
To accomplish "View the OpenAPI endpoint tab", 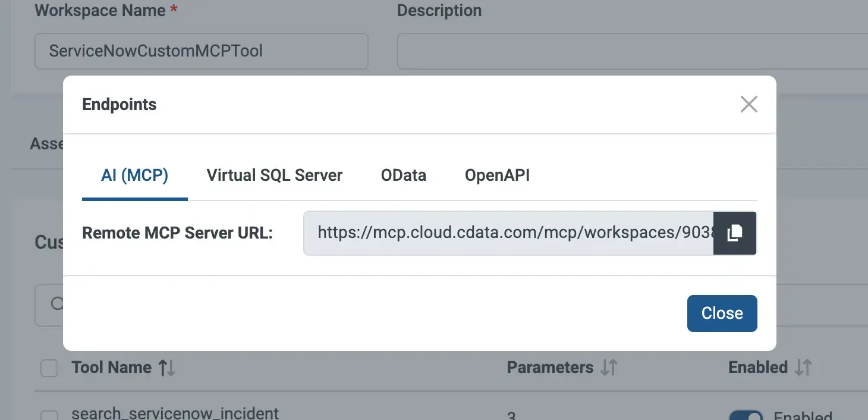I will pos(497,175).
